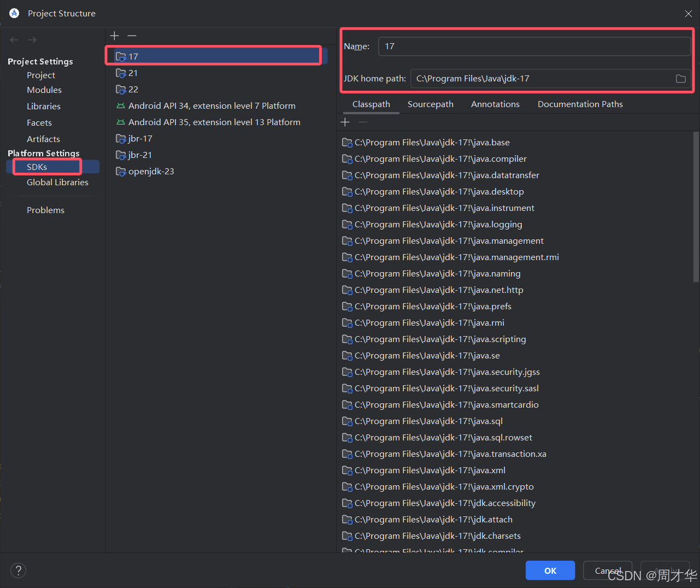Click the folder icon of openjdk-23
Viewport: 700px width, 588px height.
point(121,172)
